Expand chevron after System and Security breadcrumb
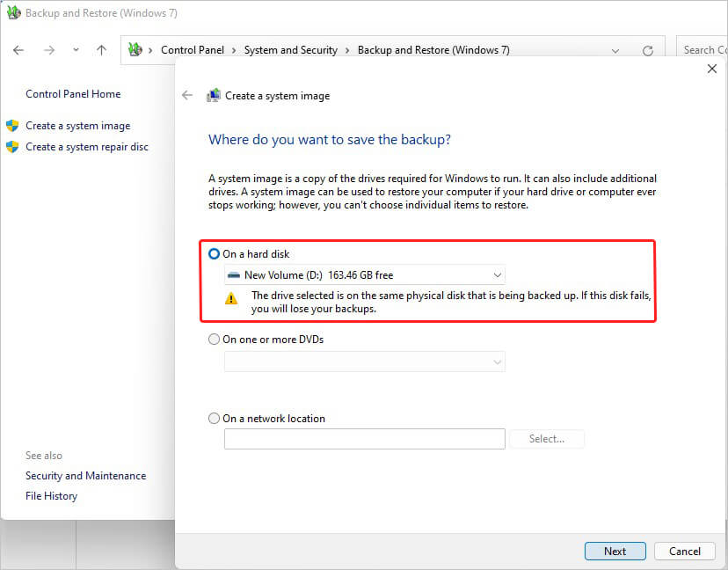 point(346,50)
